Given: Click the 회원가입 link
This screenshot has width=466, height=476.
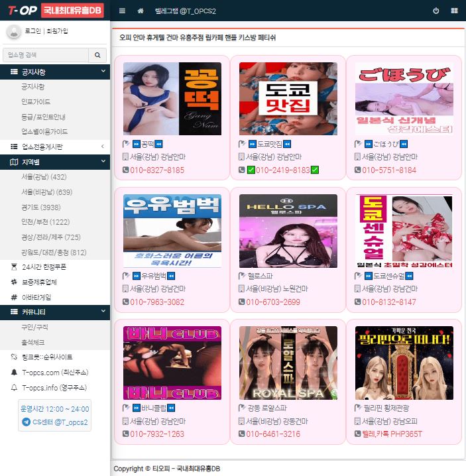Looking at the screenshot, I should point(57,31).
